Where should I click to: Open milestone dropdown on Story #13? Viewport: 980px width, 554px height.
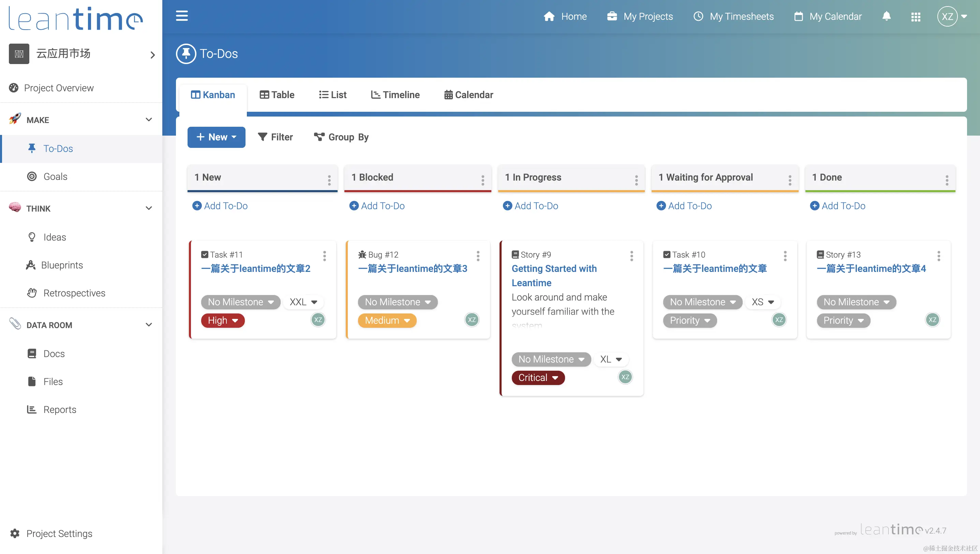[x=856, y=302]
